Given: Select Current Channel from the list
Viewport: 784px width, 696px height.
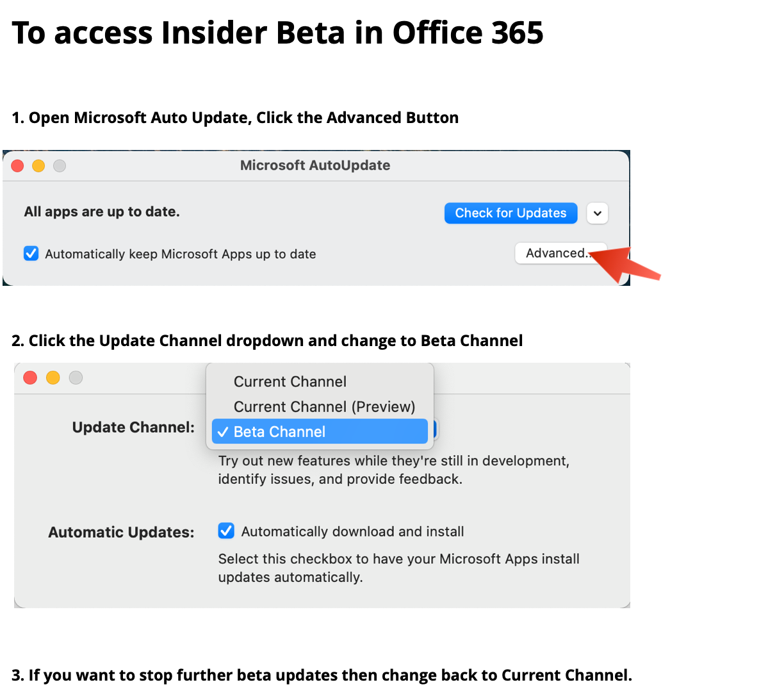Looking at the screenshot, I should tap(290, 382).
